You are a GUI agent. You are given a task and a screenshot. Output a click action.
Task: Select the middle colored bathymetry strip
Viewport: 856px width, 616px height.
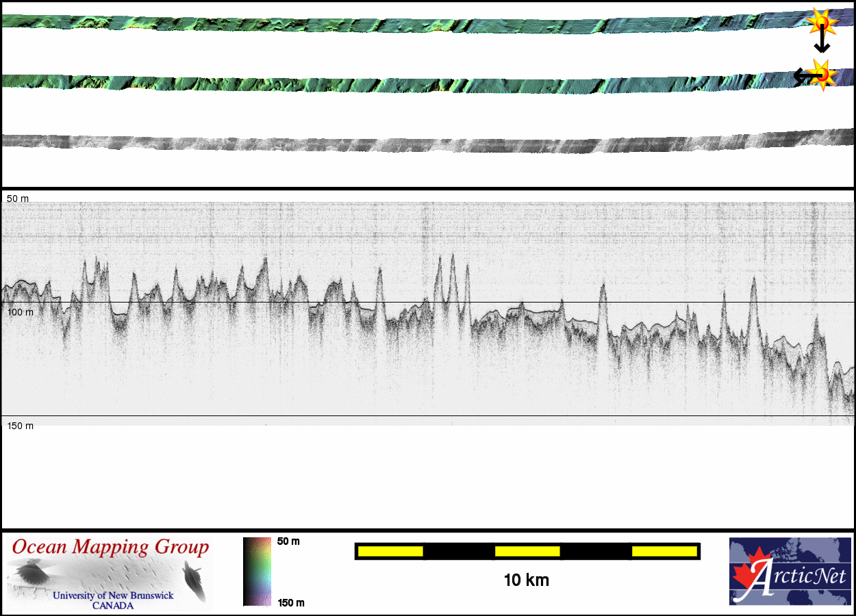[411, 85]
